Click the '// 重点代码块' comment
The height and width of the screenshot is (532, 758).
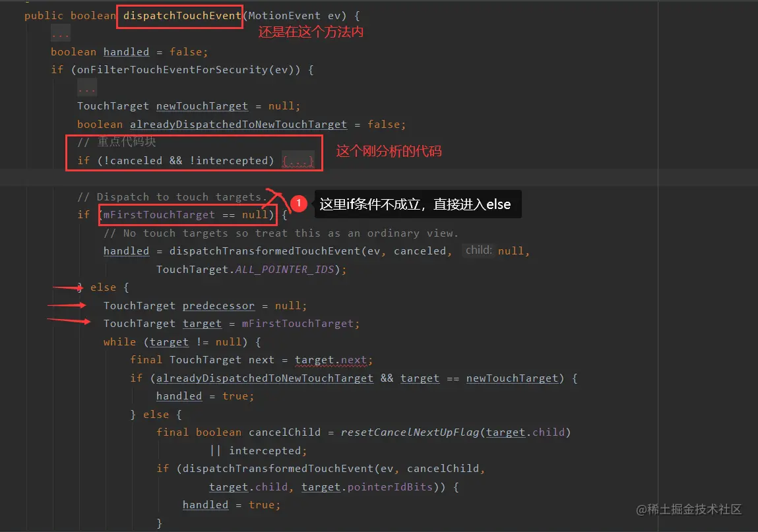point(117,142)
